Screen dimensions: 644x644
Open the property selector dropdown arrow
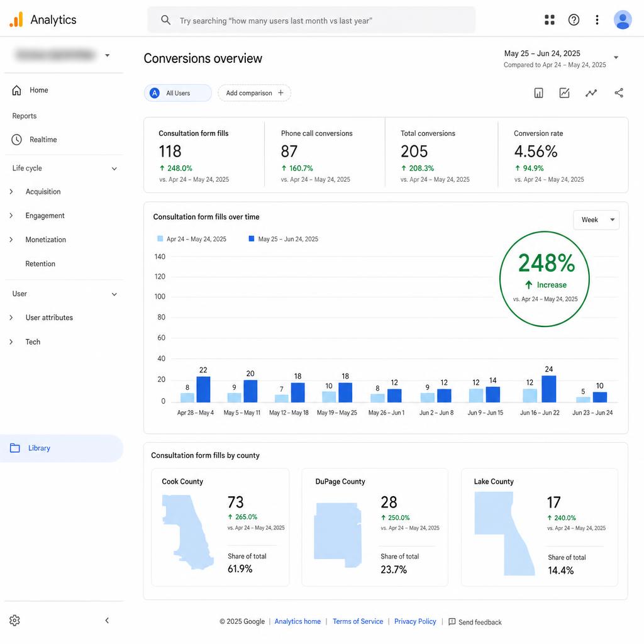click(107, 55)
